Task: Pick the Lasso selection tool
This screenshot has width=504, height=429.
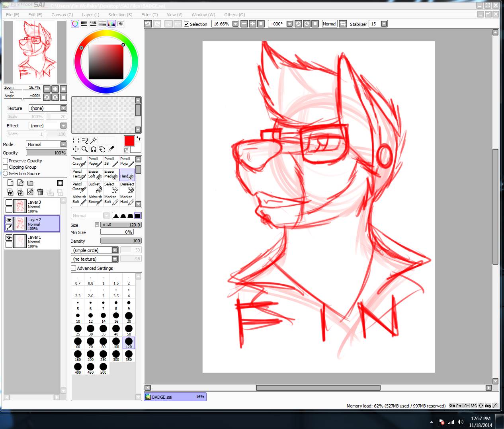Action: [x=84, y=140]
